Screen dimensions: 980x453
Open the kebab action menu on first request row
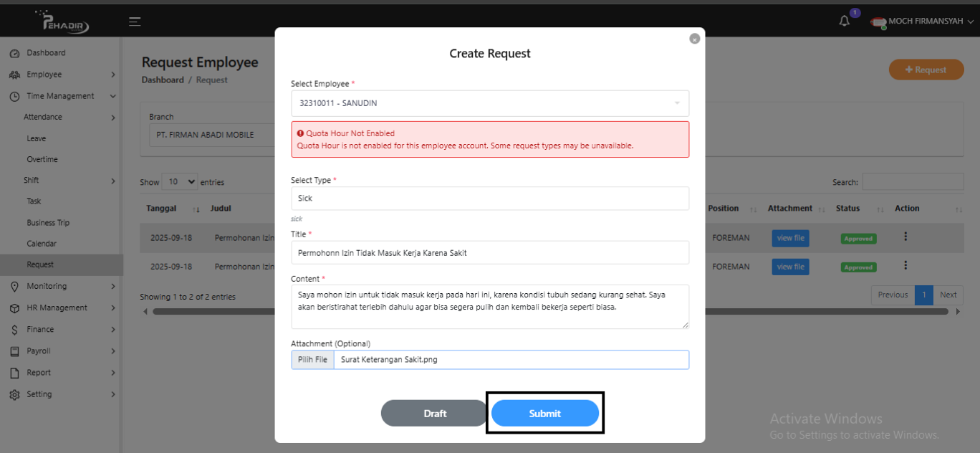pos(905,237)
